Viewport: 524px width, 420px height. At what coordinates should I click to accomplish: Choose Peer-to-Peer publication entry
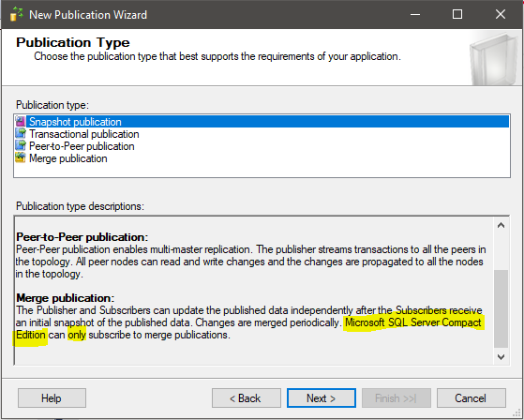pos(82,146)
